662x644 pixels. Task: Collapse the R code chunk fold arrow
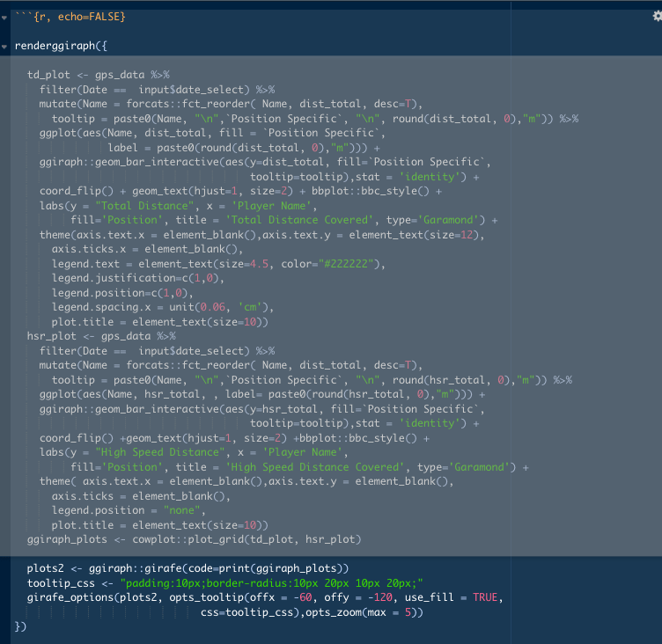coord(4,17)
